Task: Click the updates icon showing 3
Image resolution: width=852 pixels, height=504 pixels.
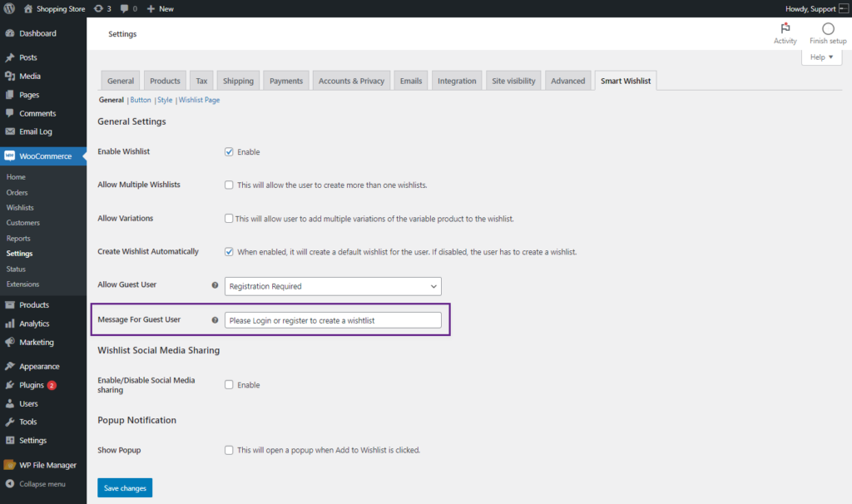Action: 98,8
